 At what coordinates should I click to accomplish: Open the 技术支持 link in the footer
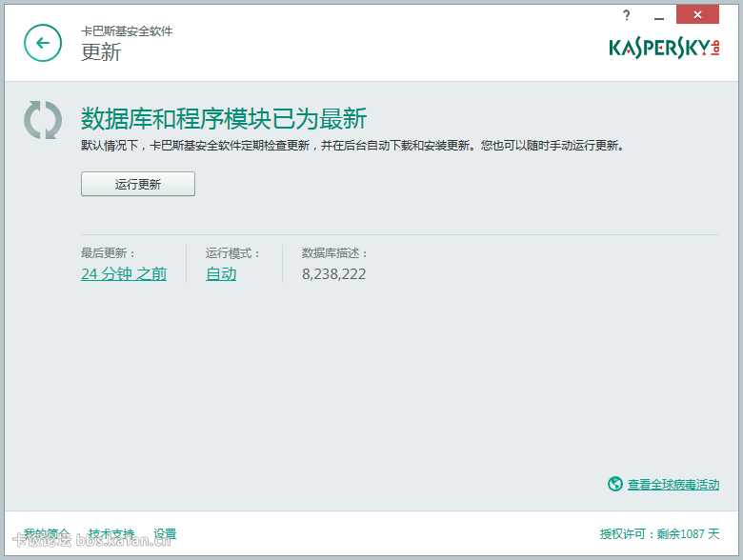(x=111, y=534)
